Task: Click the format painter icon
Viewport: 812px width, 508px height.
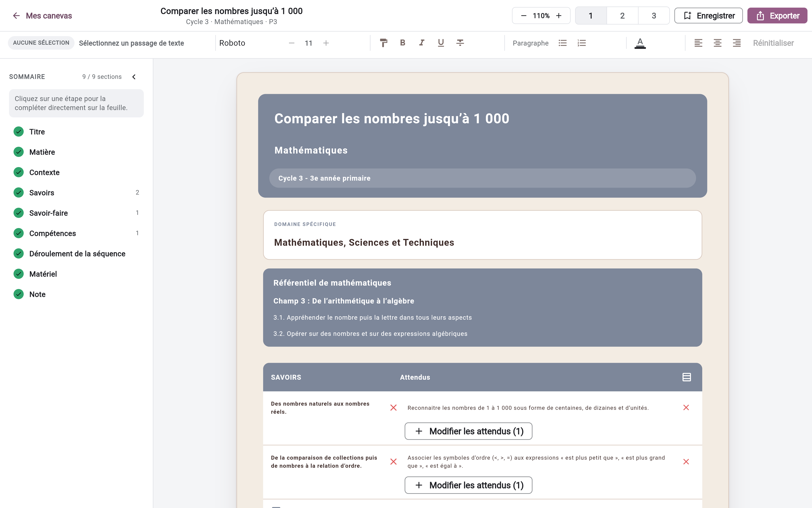Action: pyautogui.click(x=383, y=43)
